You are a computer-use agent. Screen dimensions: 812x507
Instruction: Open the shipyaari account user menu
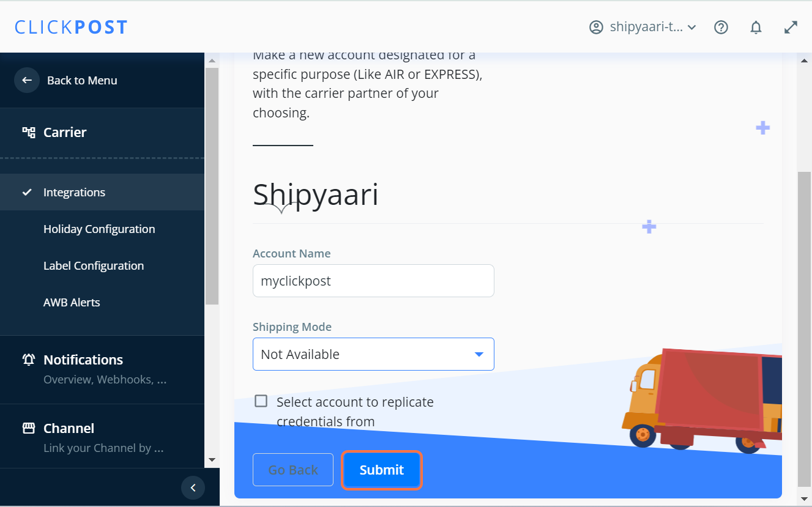click(643, 28)
